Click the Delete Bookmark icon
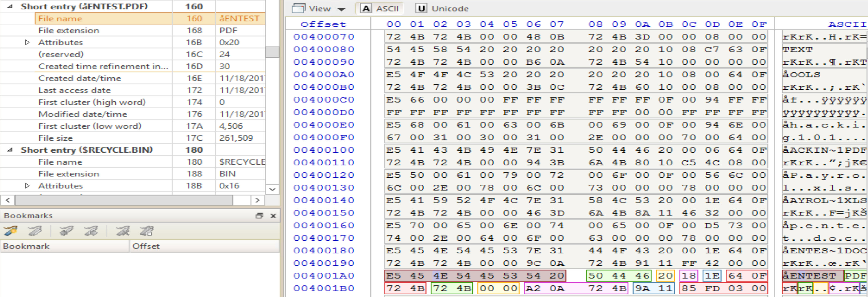 click(122, 231)
